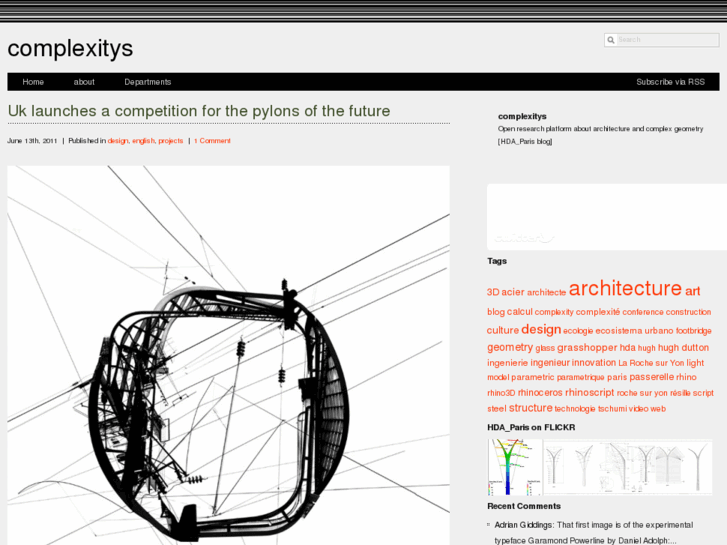Click the video tag
The height and width of the screenshot is (545, 727).
[638, 409]
